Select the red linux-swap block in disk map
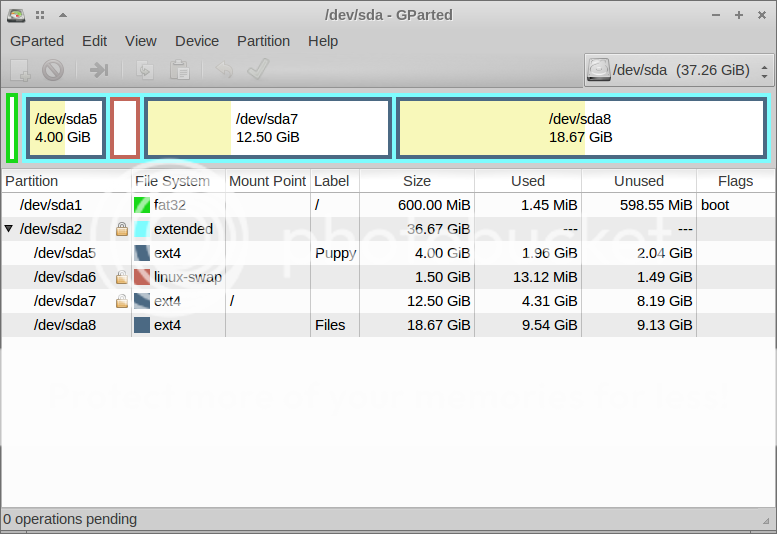Screen dimensions: 777x534 click(x=124, y=127)
